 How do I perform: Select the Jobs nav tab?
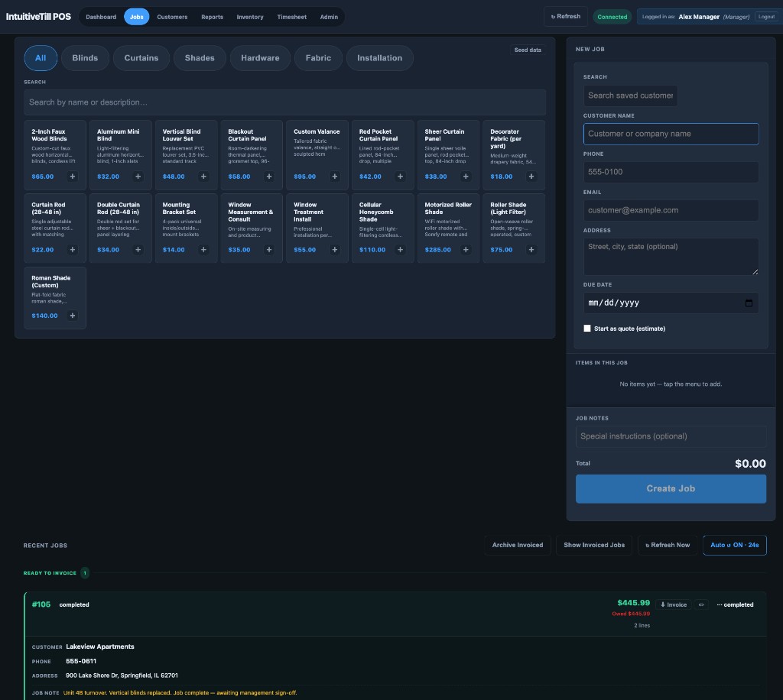click(x=136, y=17)
